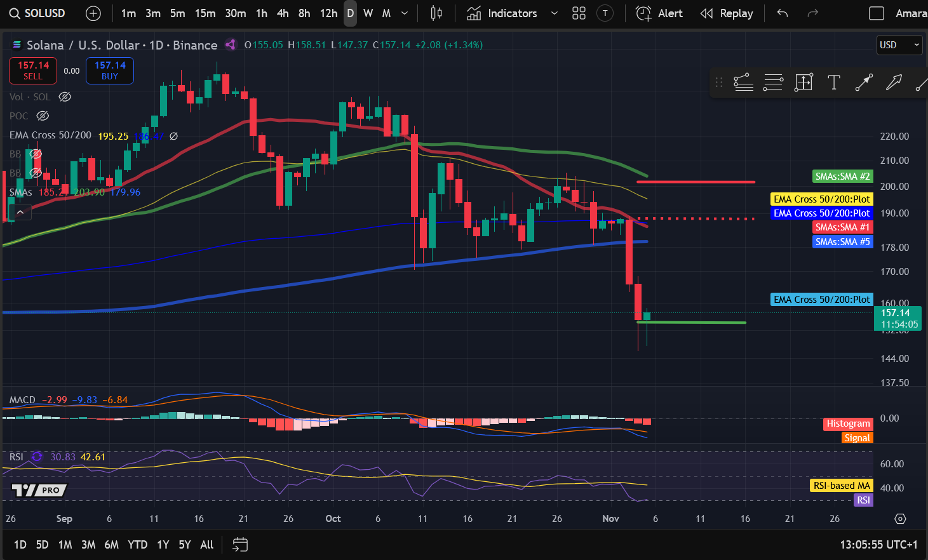Select the arrow drawing tool
Screen dimensions: 928x560
864,83
